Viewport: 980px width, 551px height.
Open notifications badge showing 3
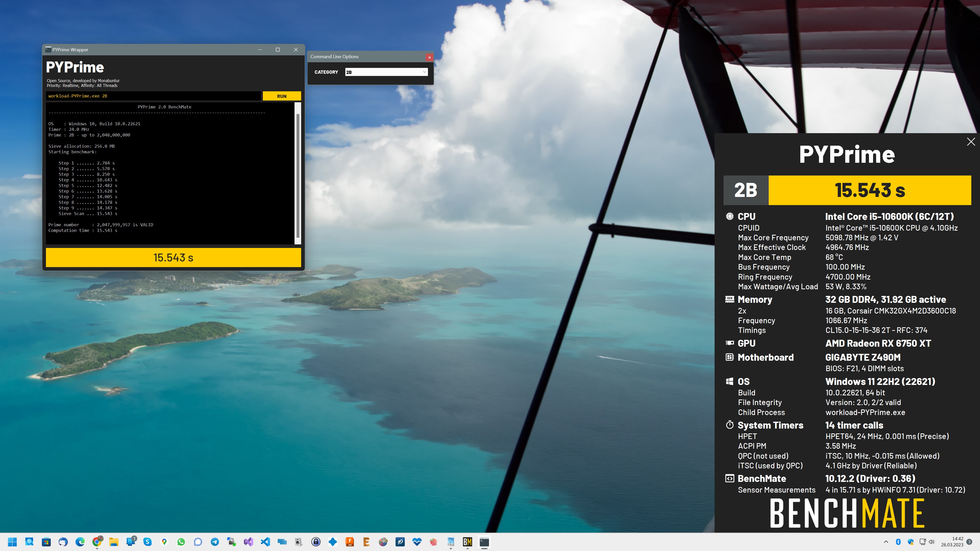(969, 542)
